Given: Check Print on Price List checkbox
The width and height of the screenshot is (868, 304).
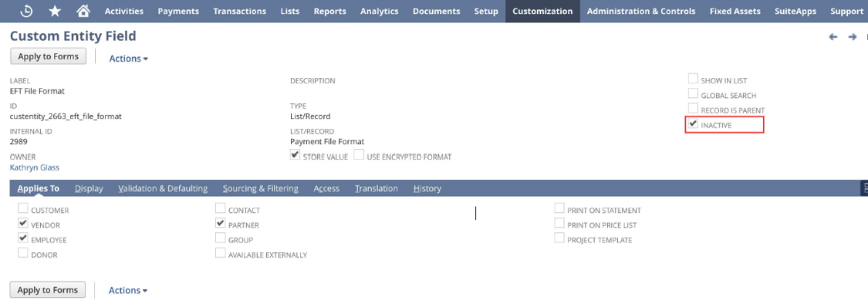Looking at the screenshot, I should click(x=559, y=224).
